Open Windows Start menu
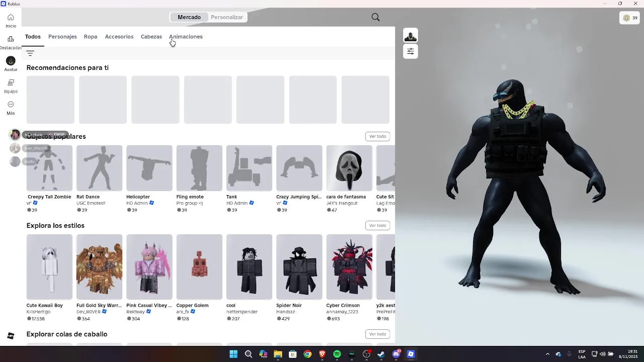Image resolution: width=644 pixels, height=362 pixels. [x=233, y=354]
